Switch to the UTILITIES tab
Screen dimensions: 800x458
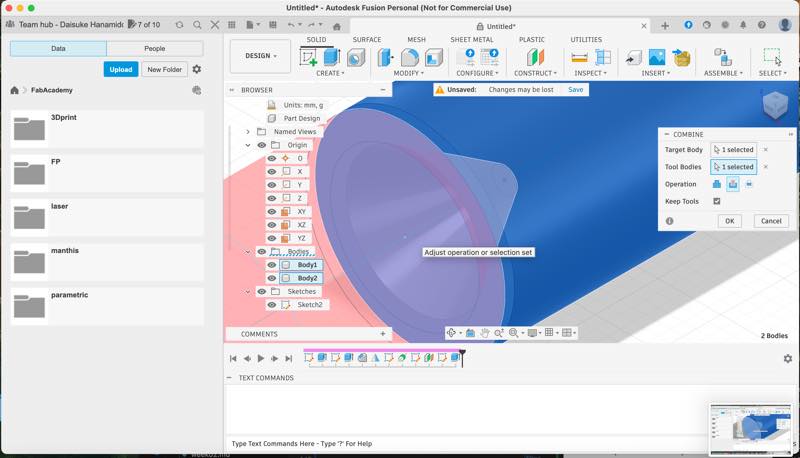tap(586, 39)
